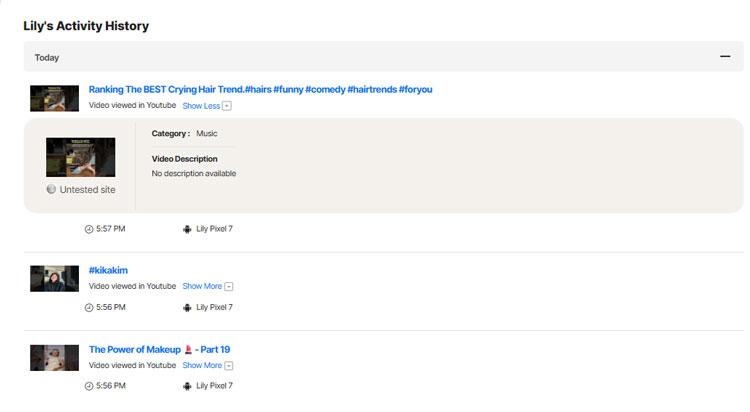Click the Android icon in the Power of Makeup entry
The image size is (750, 412).
coord(187,386)
